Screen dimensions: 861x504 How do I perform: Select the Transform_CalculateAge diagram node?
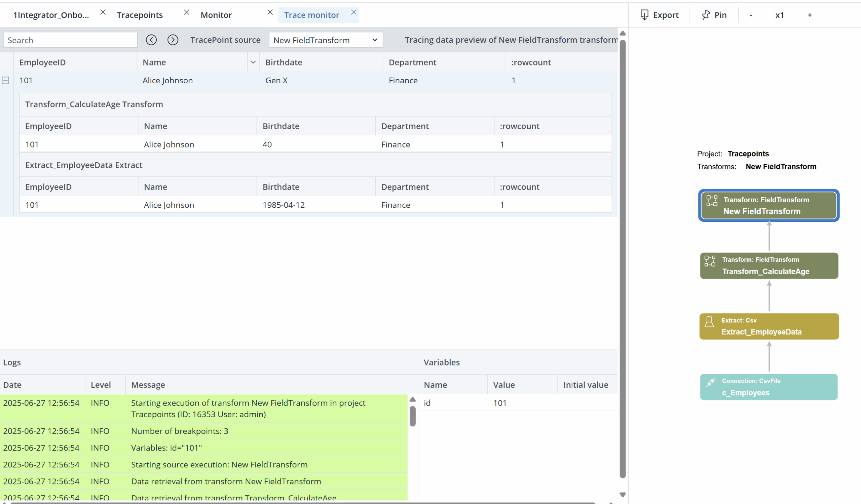769,266
